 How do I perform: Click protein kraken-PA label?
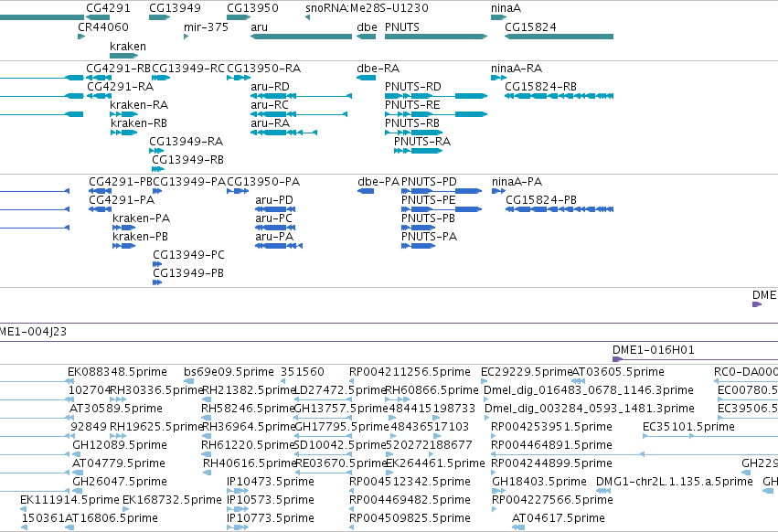click(x=142, y=218)
